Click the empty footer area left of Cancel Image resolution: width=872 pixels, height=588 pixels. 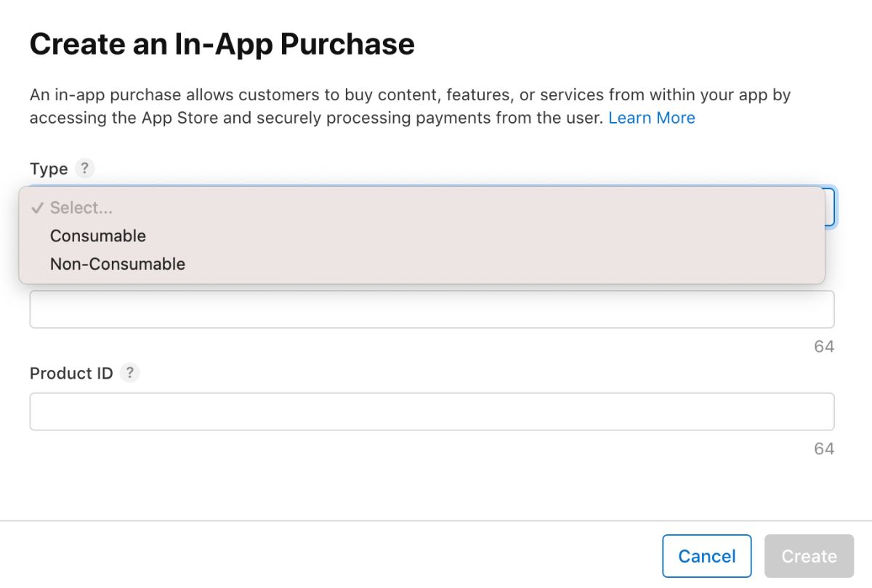(x=327, y=557)
